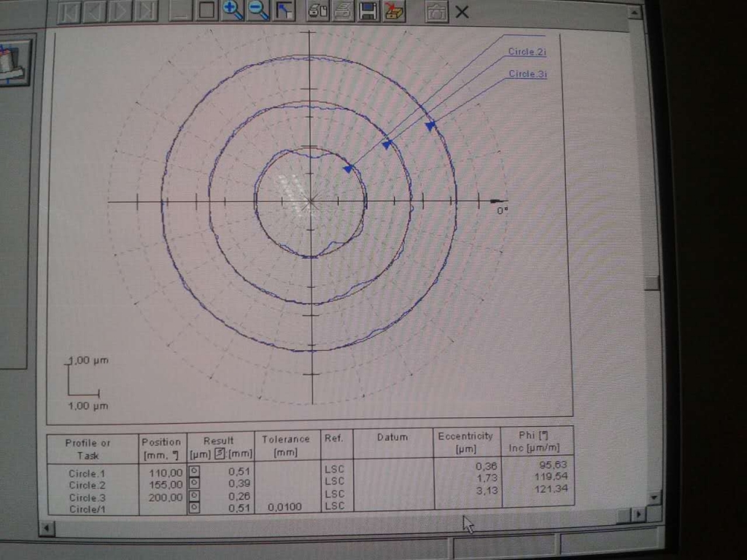Click the previous page arrow button

coord(94,11)
